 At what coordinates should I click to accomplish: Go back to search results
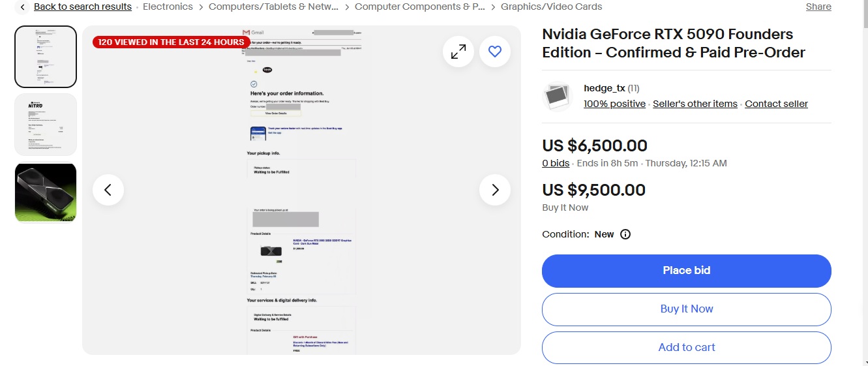pos(82,7)
